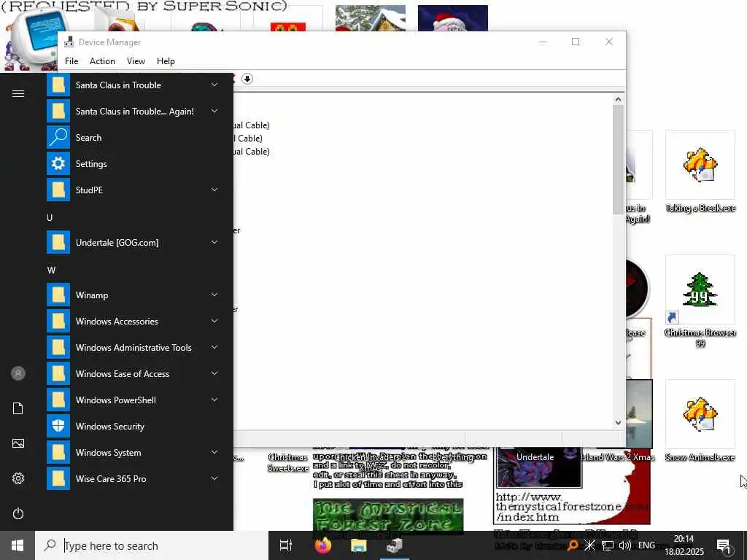Expand the Windows PowerShell chevron
The width and height of the screenshot is (747, 560).
pyautogui.click(x=214, y=400)
